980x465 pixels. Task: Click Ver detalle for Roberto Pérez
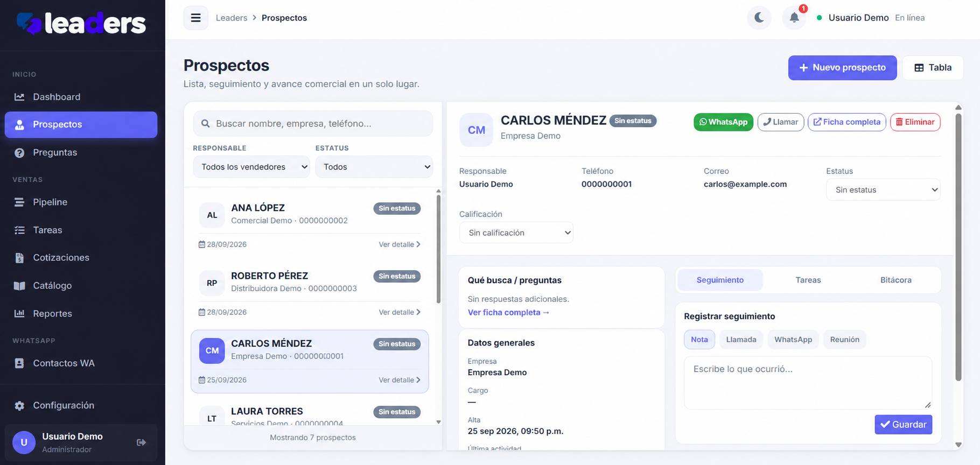tap(400, 312)
